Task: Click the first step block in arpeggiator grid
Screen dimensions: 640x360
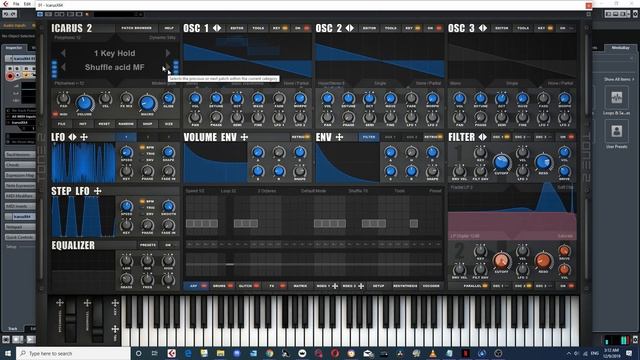Action: 190,224
